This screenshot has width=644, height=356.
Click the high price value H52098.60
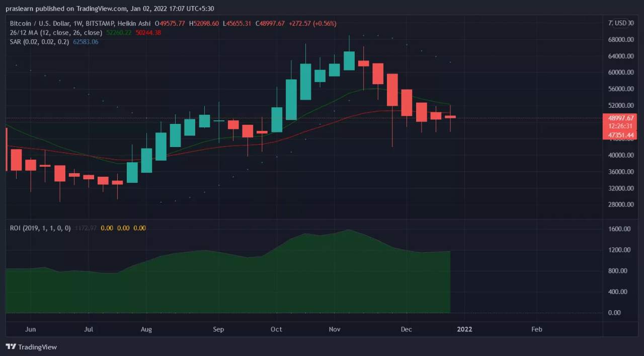pyautogui.click(x=204, y=24)
